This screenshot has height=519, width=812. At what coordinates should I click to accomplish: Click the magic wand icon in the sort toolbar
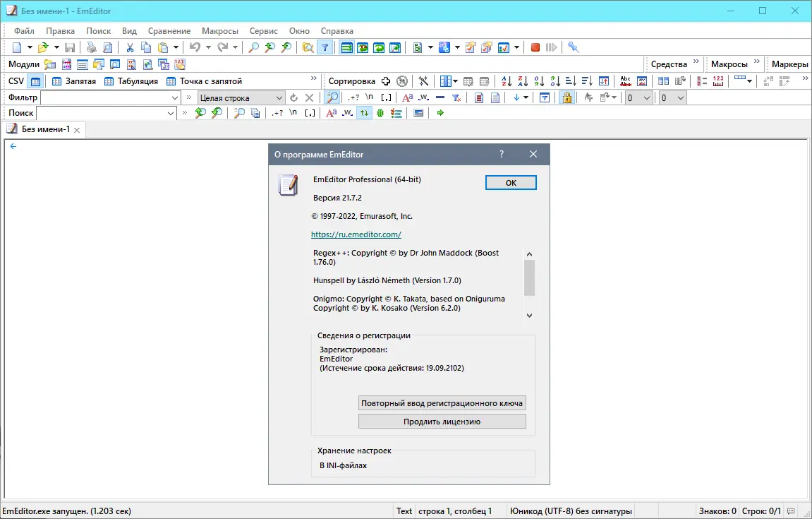coord(423,81)
